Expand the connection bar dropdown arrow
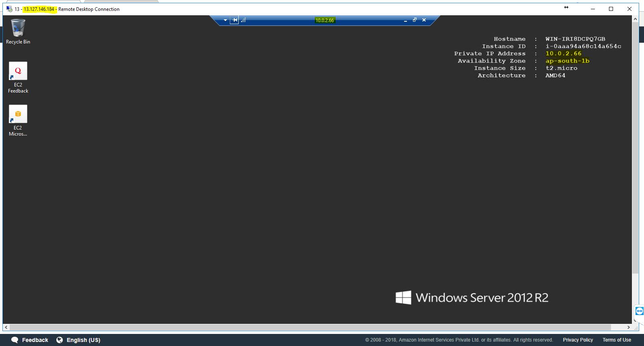Viewport: 644px width, 346px height. tap(225, 20)
